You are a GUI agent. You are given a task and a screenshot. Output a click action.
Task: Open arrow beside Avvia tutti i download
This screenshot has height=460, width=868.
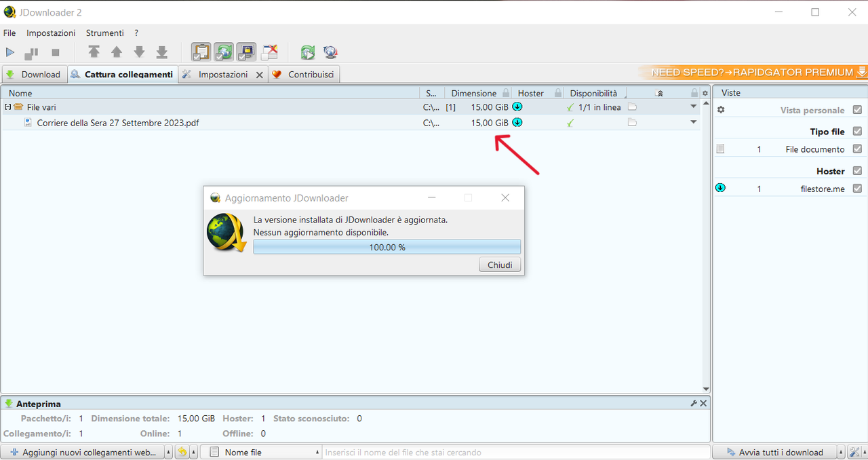tap(842, 452)
